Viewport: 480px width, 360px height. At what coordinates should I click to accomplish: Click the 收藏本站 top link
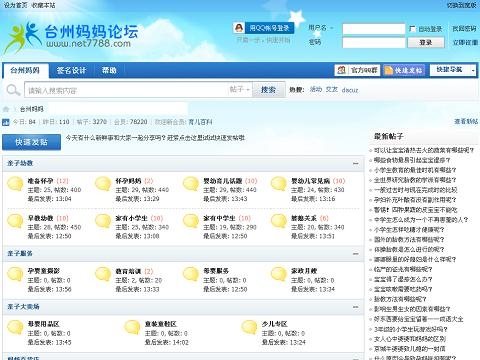point(43,5)
